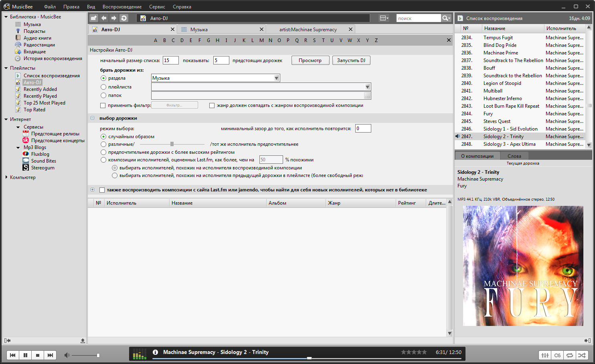Collapse the выбор дорожки section

tap(92, 118)
